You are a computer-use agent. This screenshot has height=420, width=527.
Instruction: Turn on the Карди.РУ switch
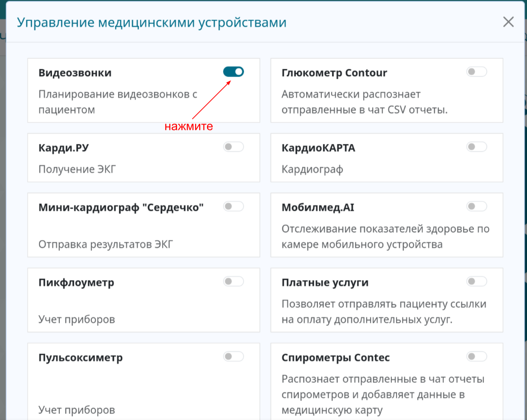click(233, 147)
